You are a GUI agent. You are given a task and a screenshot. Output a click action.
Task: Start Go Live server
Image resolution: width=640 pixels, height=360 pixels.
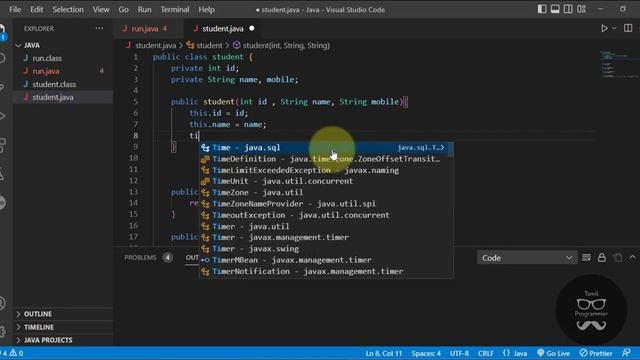click(553, 353)
